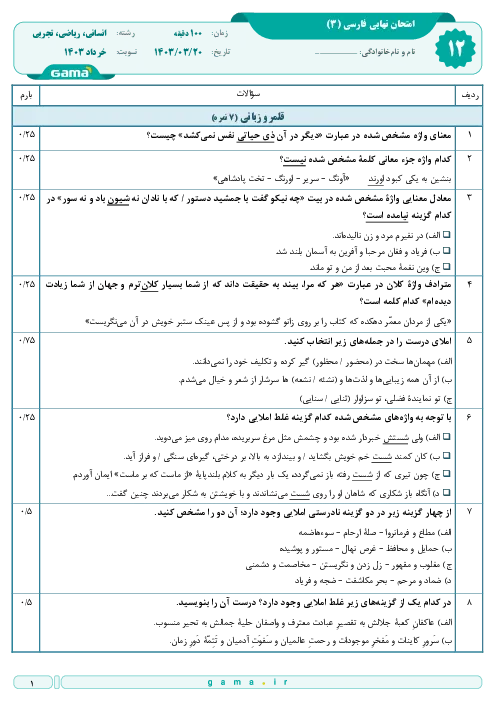Click the exam date ۱۴۰۳/۰۳/۲۰
The height and width of the screenshot is (702, 496).
coord(178,52)
